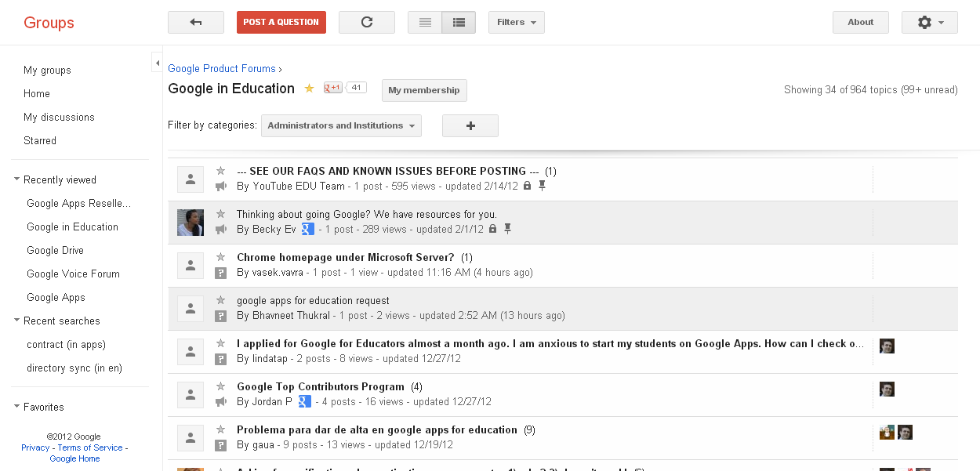Click Google employee badge next to Jordan P
This screenshot has height=471, width=980.
click(304, 401)
